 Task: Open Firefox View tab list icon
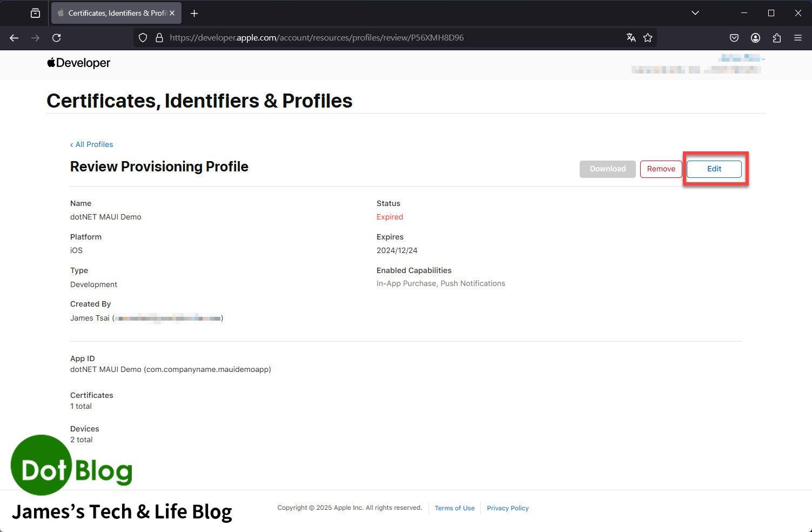pos(36,13)
